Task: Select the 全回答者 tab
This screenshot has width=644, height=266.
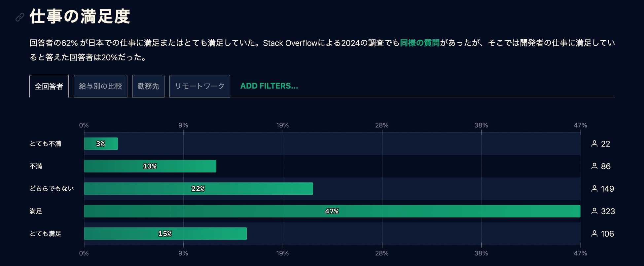Action: pos(49,86)
